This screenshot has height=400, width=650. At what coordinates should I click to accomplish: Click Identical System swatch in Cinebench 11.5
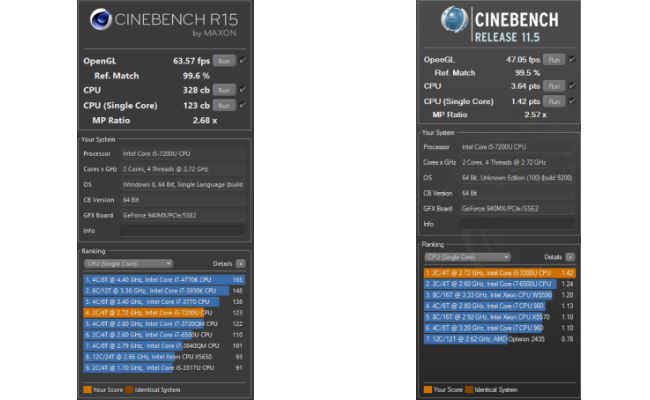pyautogui.click(x=469, y=390)
